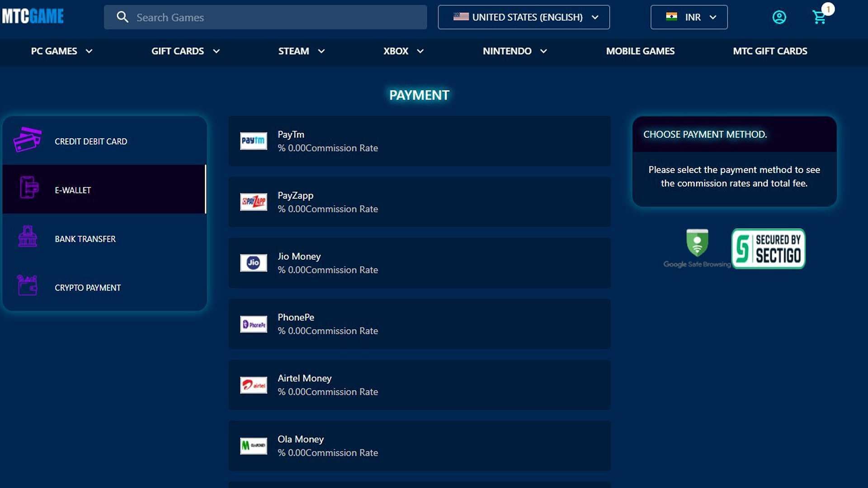This screenshot has width=868, height=488.
Task: Click the E-Wallet phone icon
Action: pyautogui.click(x=29, y=187)
